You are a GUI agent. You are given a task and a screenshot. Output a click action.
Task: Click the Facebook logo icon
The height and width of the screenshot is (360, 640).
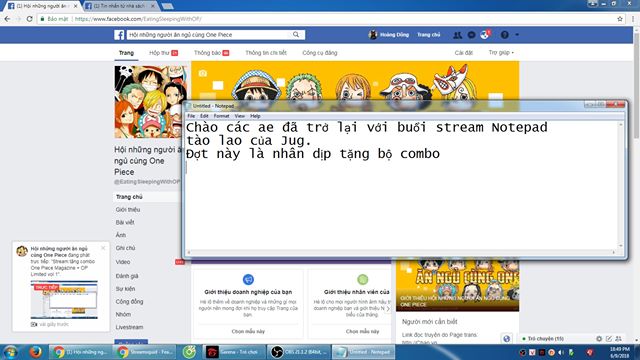point(119,35)
